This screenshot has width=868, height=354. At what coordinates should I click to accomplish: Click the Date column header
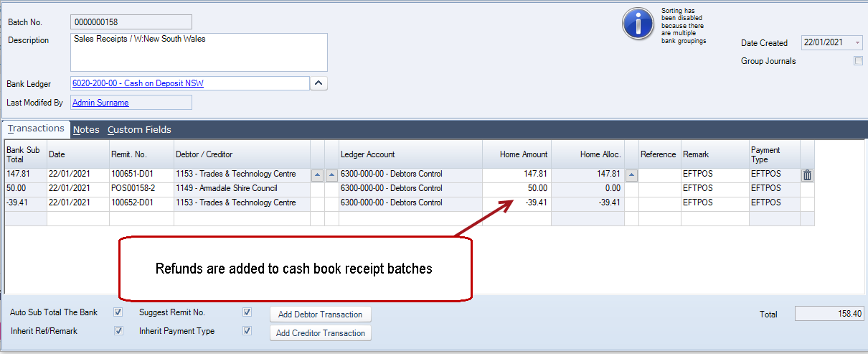pyautogui.click(x=77, y=154)
